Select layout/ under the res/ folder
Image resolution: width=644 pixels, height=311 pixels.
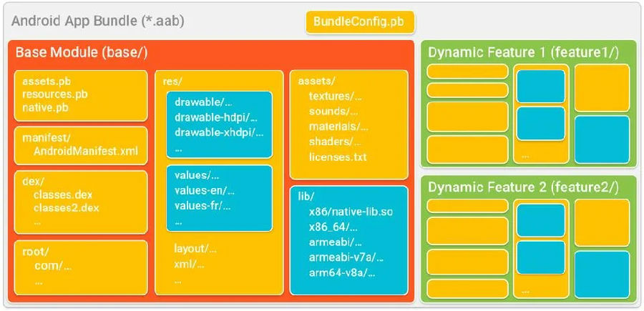coord(195,248)
